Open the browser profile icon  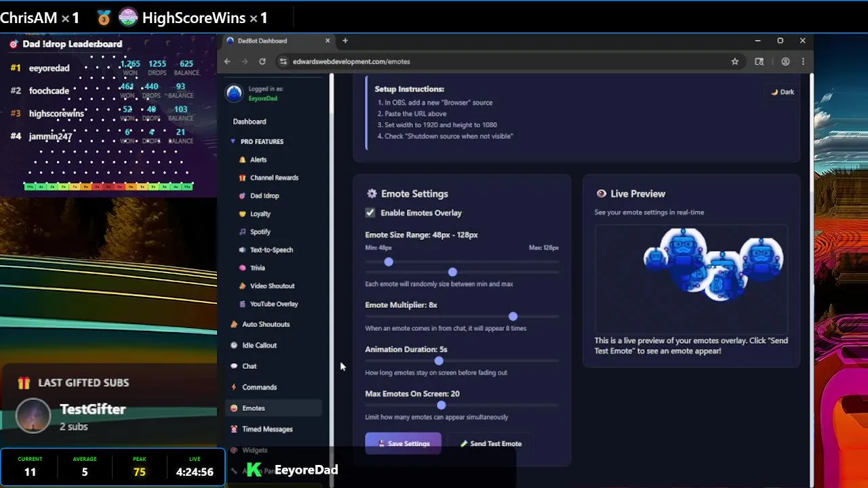[x=785, y=61]
